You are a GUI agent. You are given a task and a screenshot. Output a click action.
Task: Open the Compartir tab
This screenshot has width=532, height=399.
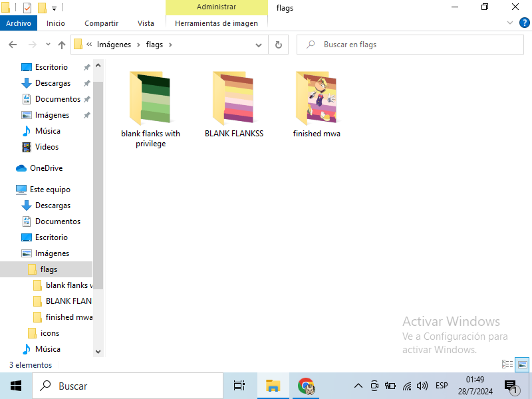tap(101, 23)
